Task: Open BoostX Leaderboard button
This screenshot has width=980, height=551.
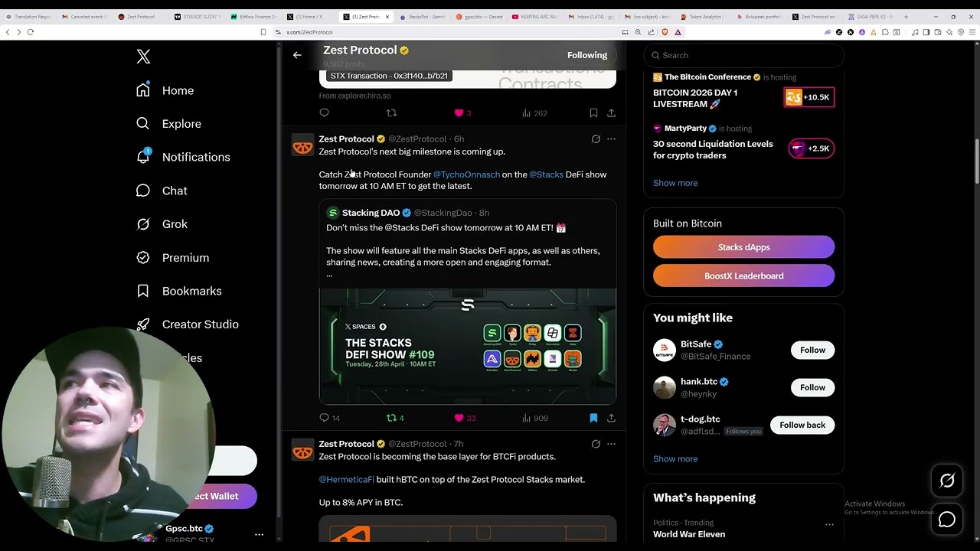Action: coord(743,275)
